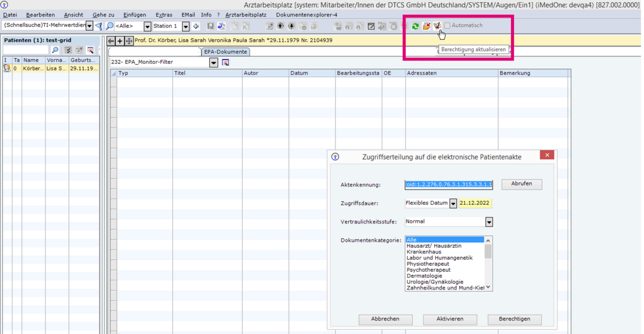Click the blue funnel filter icon
The image size is (644, 334).
pos(99,26)
